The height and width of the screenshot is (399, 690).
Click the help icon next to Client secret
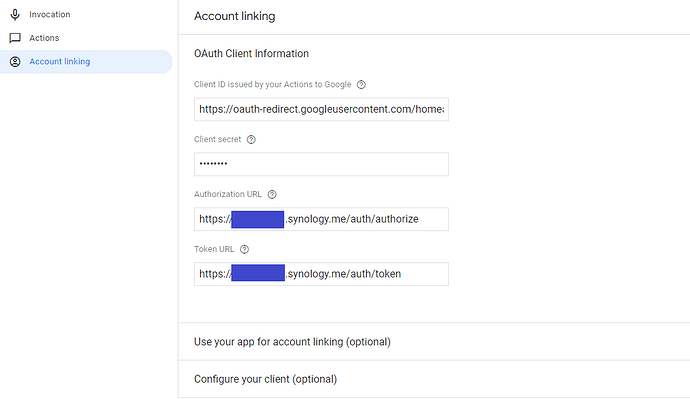(x=251, y=139)
